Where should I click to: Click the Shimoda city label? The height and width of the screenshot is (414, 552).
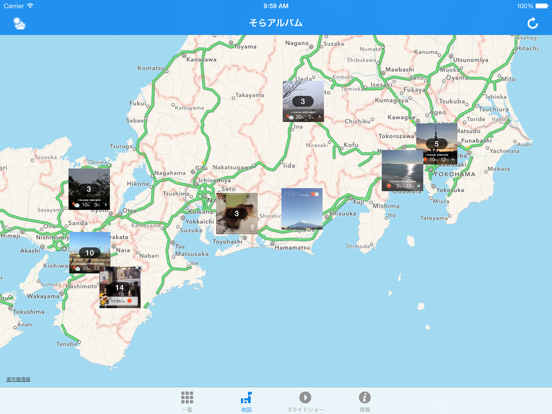(x=358, y=246)
